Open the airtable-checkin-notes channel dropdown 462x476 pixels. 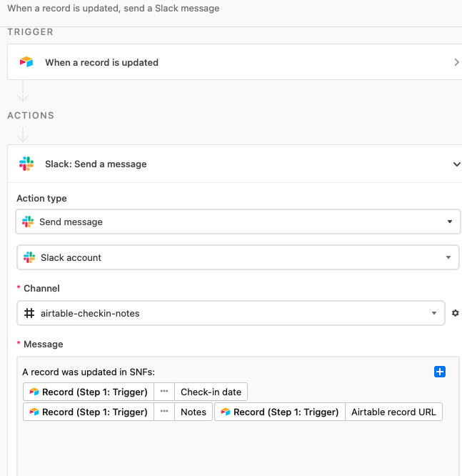click(x=231, y=313)
